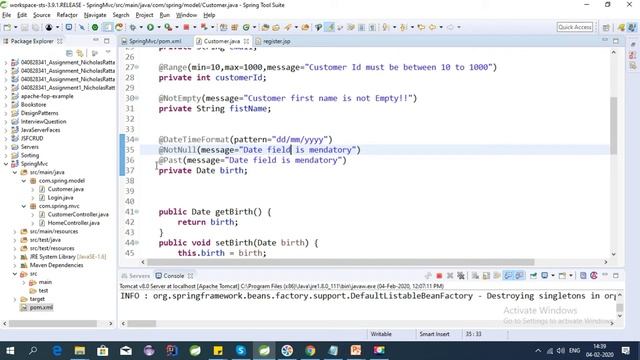Open the Refactor menu
Image resolution: width=640 pixels, height=360 pixels.
pos(67,15)
